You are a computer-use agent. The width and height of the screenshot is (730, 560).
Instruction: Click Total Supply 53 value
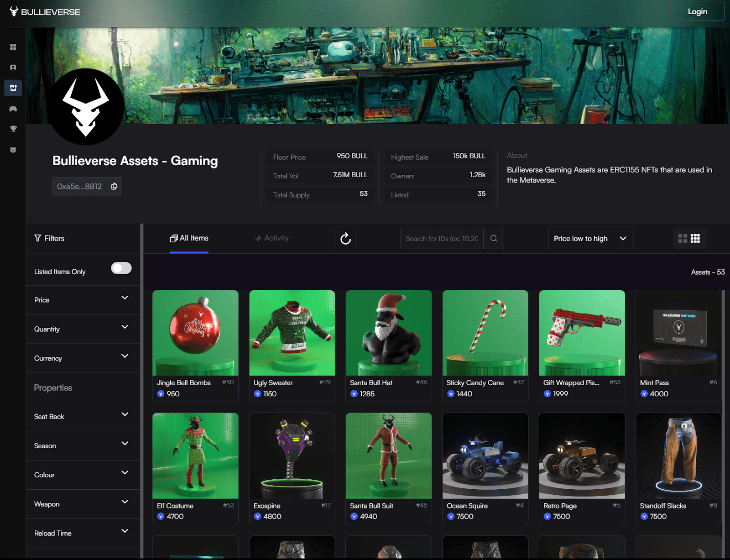coord(363,194)
